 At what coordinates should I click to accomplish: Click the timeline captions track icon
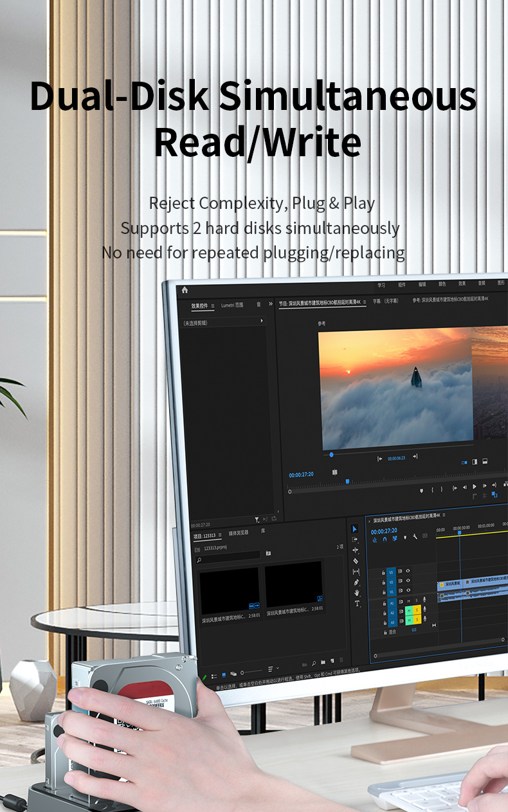click(x=425, y=536)
